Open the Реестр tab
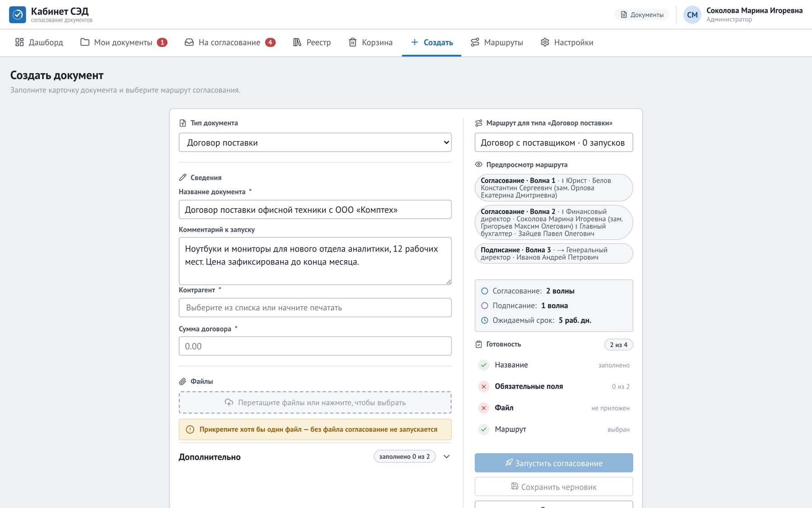This screenshot has height=508, width=812. (x=312, y=42)
